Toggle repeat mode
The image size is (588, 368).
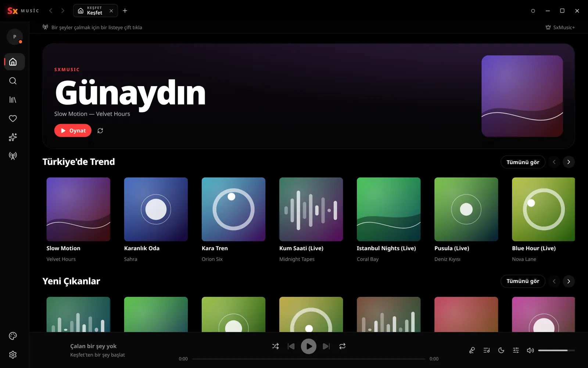(x=343, y=346)
